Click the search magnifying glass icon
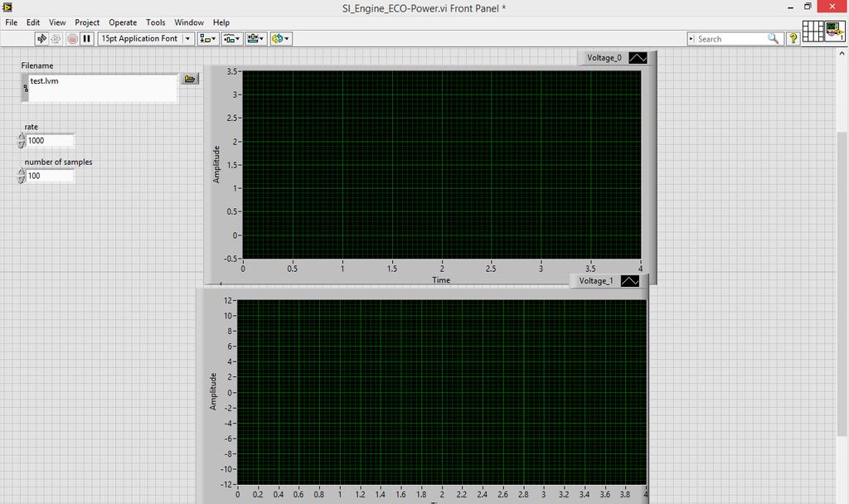849x504 pixels. [x=774, y=38]
